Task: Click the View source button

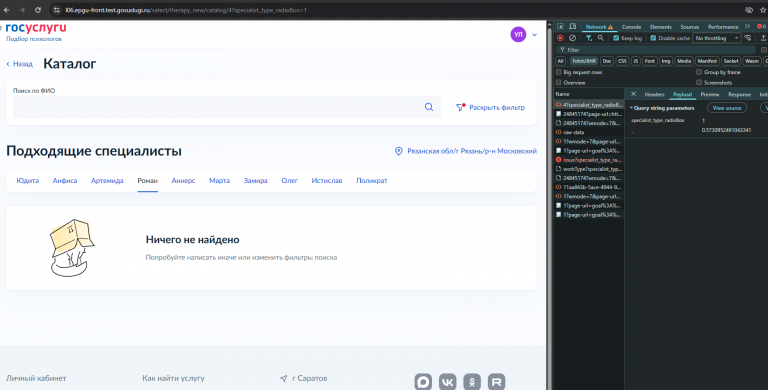Action: pos(727,108)
